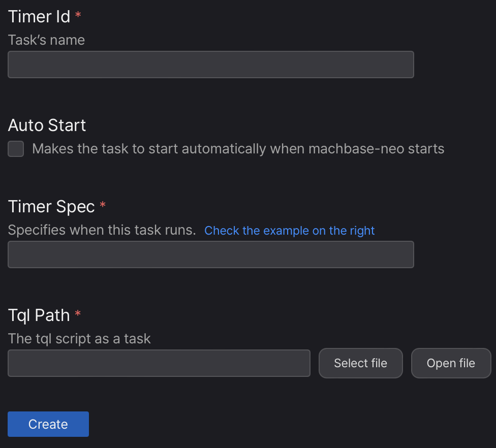Focus the Timer Spec text box
Screen dimensions: 496x448
pos(210,254)
